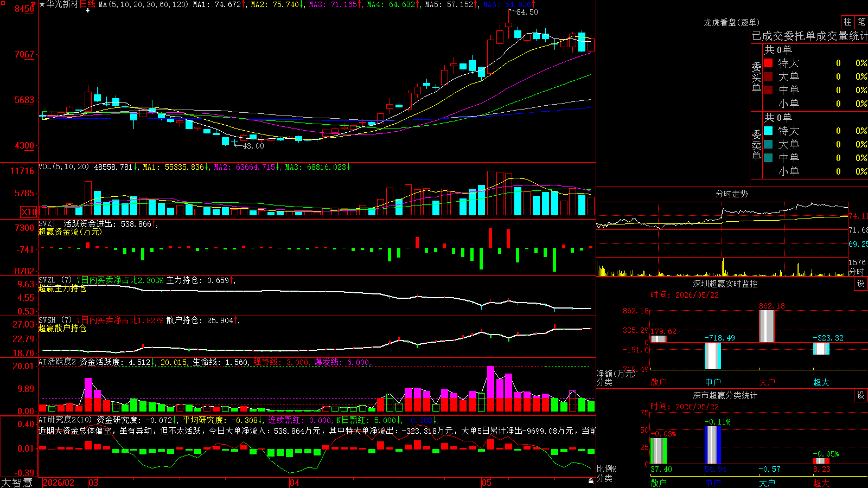This screenshot has height=488, width=868.
Task: Click the teal 大单 sell order swatch
Action: click(x=768, y=144)
